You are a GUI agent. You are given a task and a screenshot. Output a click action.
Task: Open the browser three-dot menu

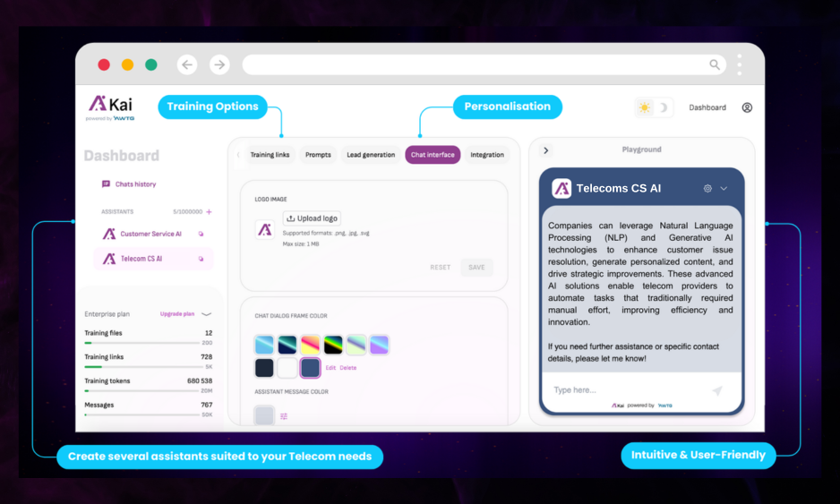[740, 64]
